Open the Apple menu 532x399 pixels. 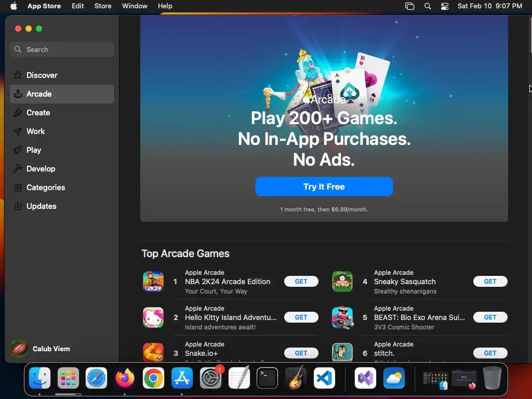(x=14, y=6)
